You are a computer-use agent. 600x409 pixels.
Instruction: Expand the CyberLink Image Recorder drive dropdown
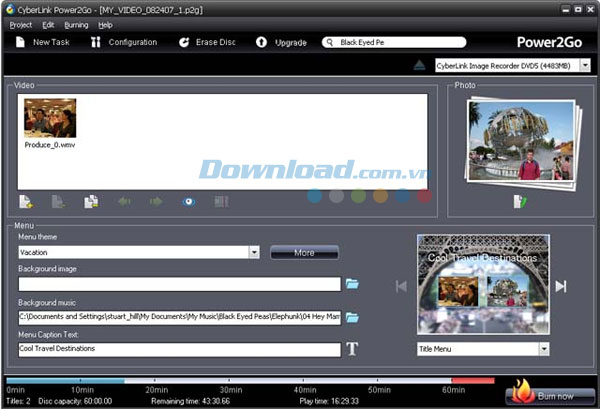click(x=584, y=66)
